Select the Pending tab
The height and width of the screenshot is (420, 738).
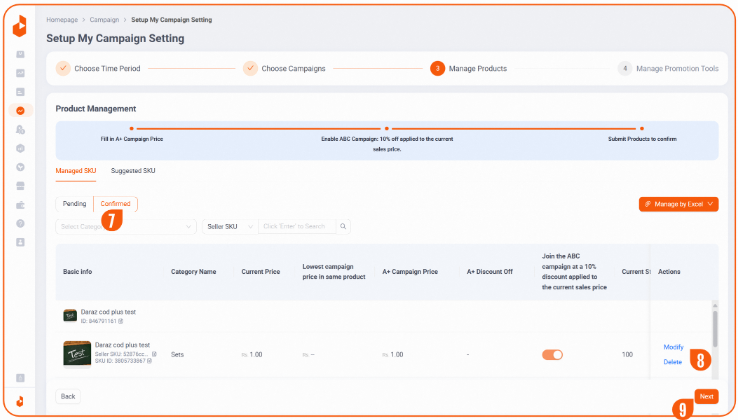75,203
